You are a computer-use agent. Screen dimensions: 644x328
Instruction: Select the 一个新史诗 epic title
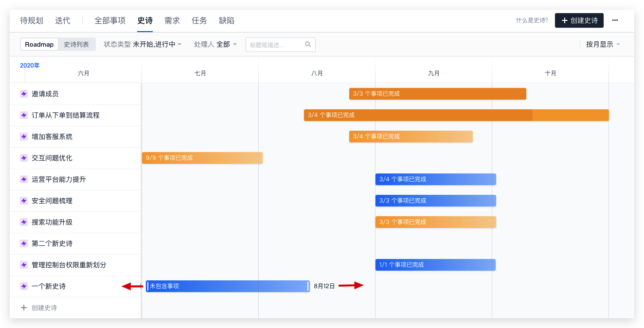click(49, 286)
